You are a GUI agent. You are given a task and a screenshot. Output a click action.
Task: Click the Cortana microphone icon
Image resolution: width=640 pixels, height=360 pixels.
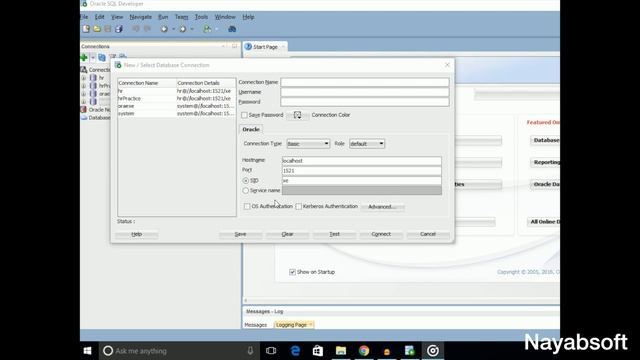click(x=250, y=351)
